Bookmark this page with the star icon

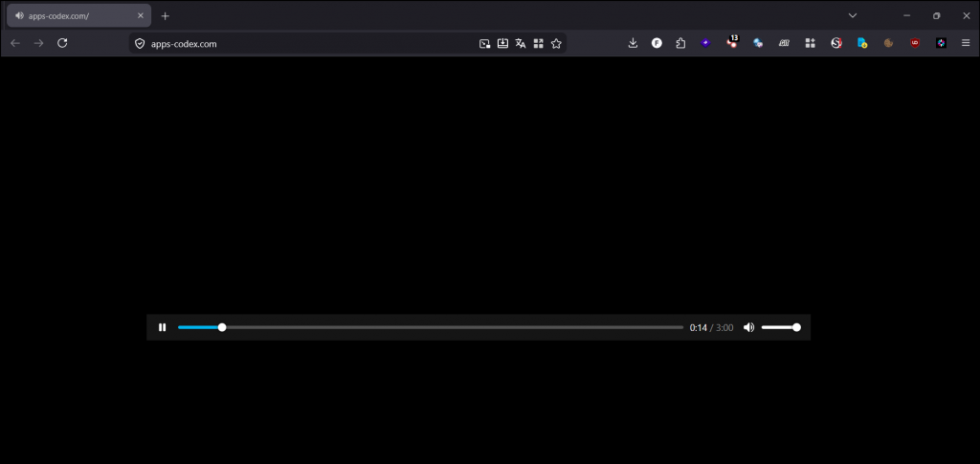coord(556,43)
